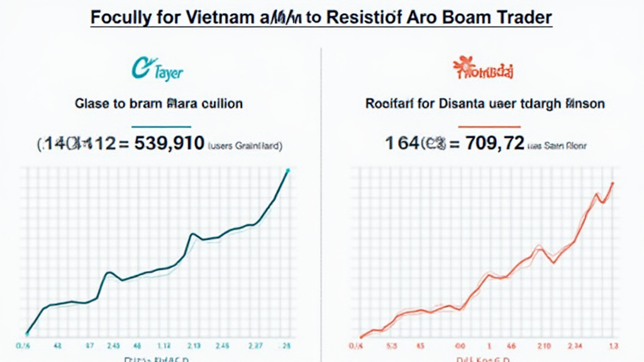
Task: Click the 1.12 label on teal chart axis
Action: [164, 346]
